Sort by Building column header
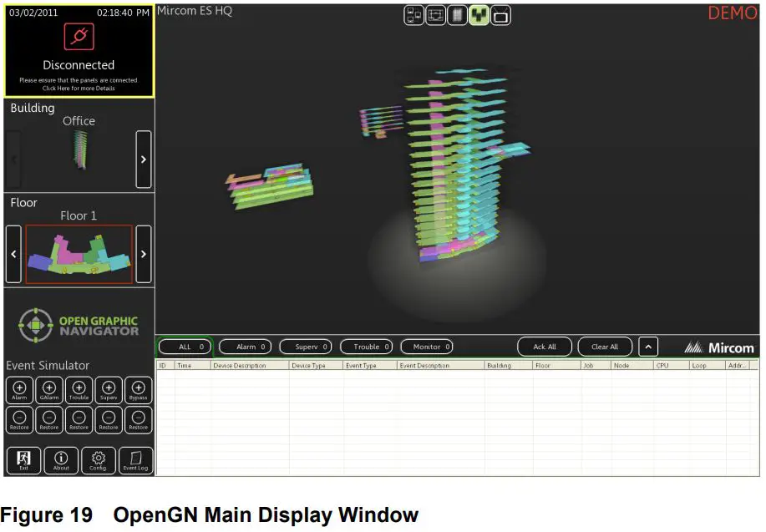 pos(509,366)
